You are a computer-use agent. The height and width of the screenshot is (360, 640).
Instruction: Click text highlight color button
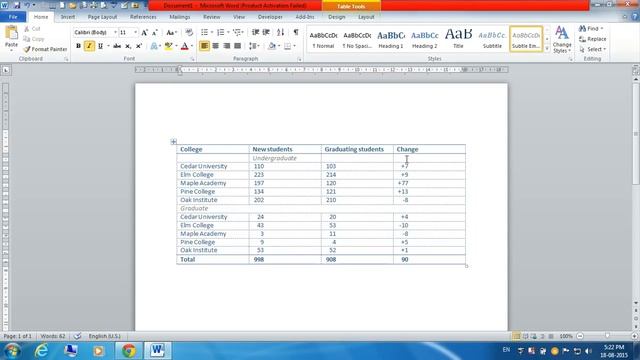pos(168,46)
